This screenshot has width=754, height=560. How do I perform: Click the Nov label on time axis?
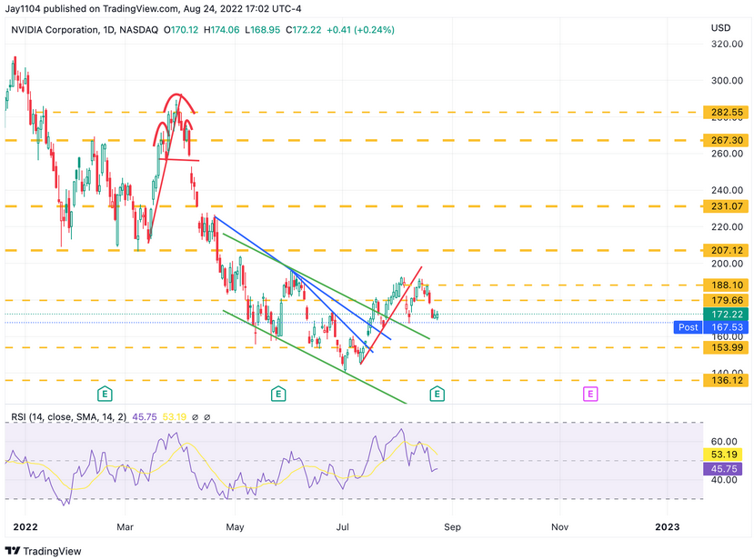[559, 527]
